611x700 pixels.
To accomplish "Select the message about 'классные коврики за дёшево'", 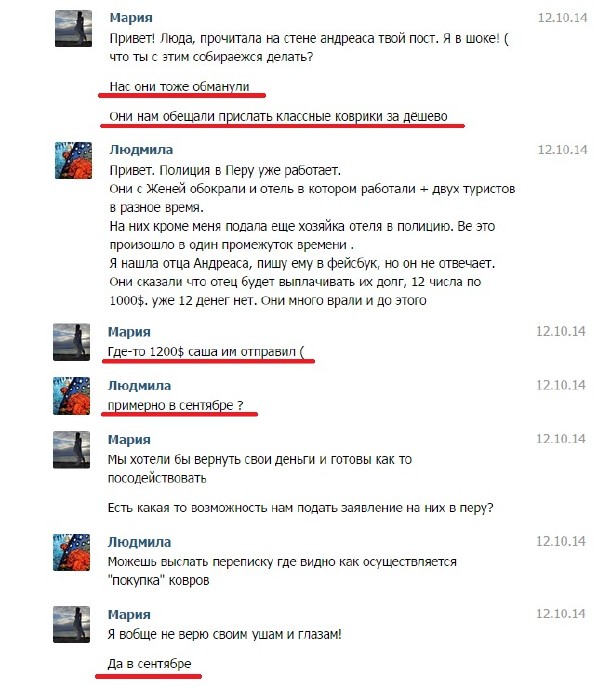I will coord(278,117).
